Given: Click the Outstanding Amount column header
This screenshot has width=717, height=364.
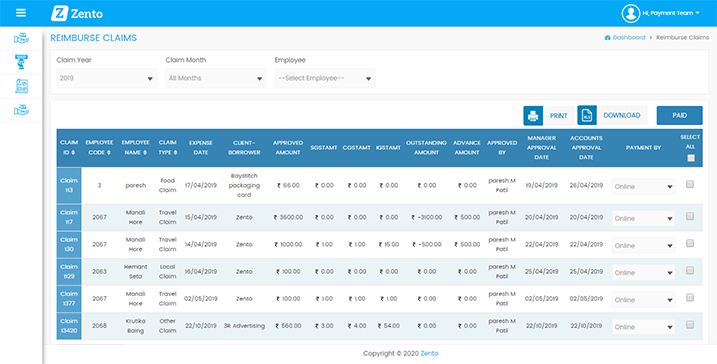Looking at the screenshot, I should (426, 148).
